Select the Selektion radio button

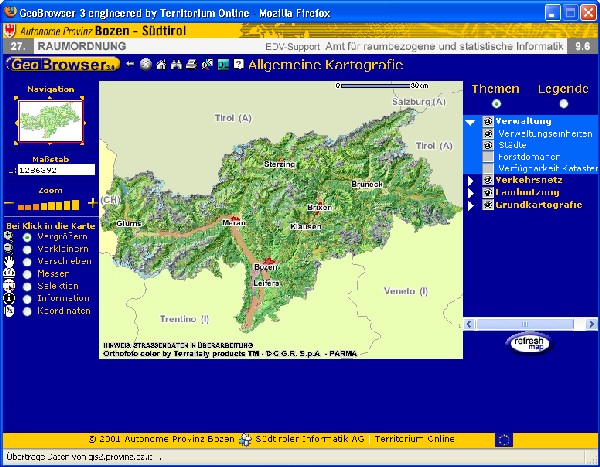[27, 286]
